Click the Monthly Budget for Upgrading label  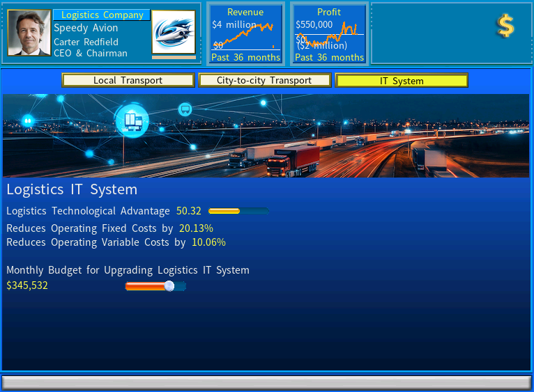pos(128,270)
